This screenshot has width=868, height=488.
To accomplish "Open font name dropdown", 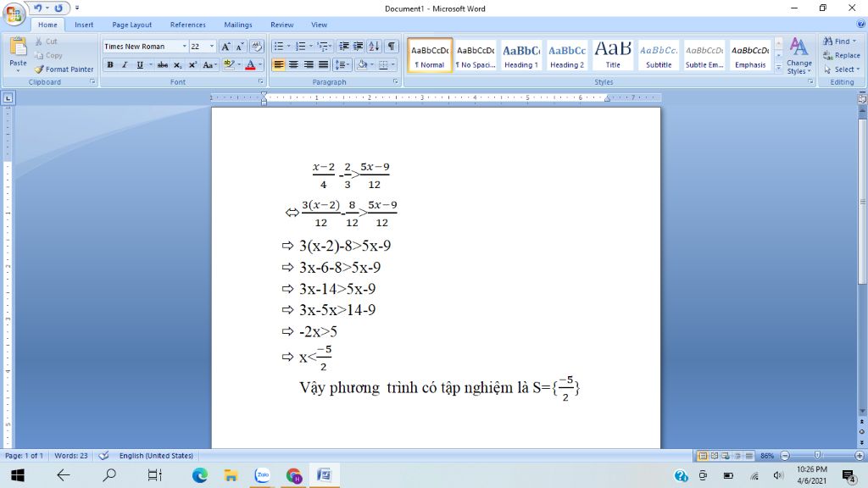I will (x=184, y=47).
